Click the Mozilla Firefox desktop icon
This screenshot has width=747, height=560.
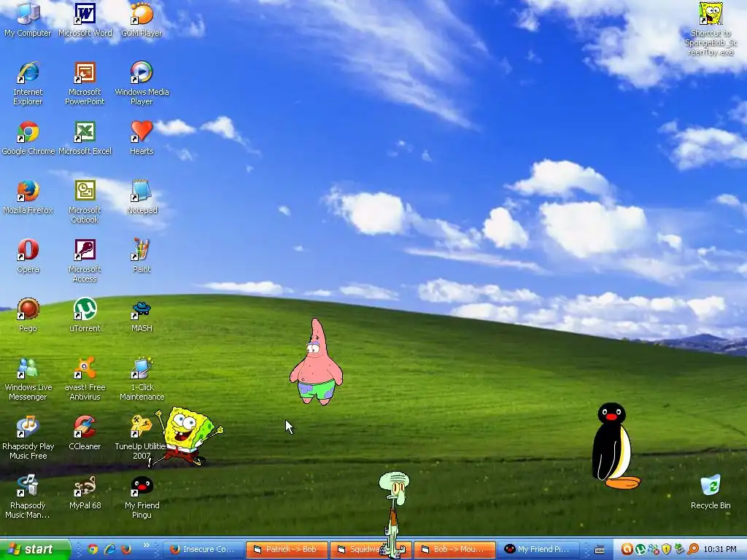[x=28, y=197]
